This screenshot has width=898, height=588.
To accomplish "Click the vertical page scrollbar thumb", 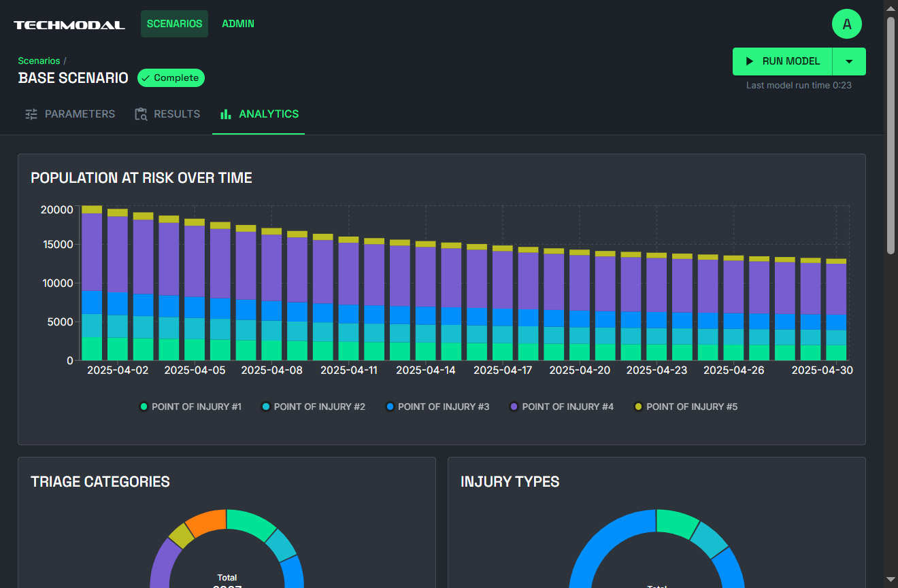I will pos(891,136).
